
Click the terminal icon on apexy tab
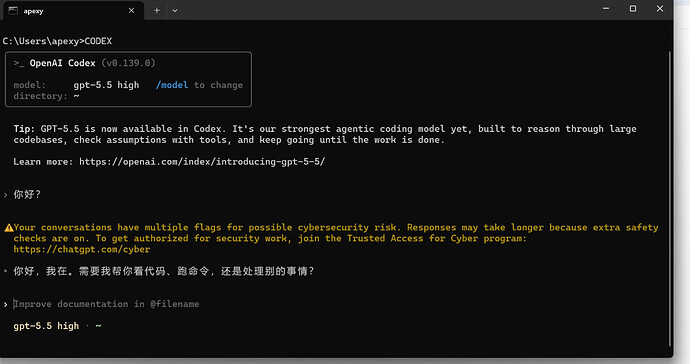coord(13,11)
